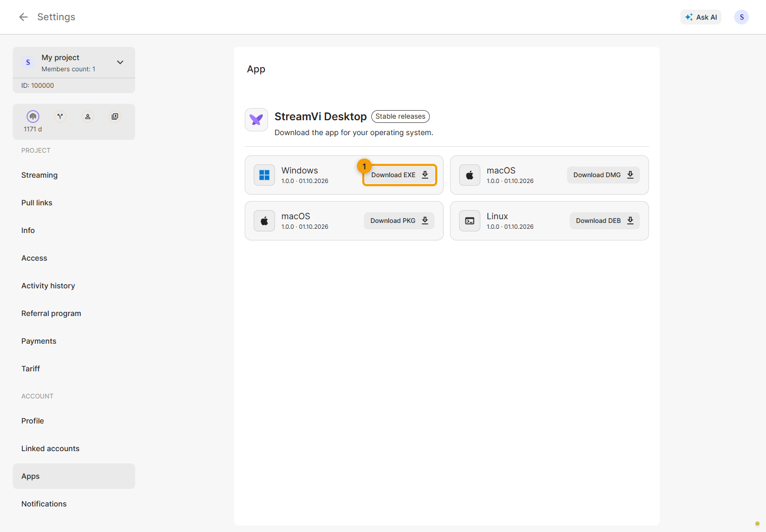Click the back arrow next to Settings
This screenshot has width=766, height=532.
[23, 17]
